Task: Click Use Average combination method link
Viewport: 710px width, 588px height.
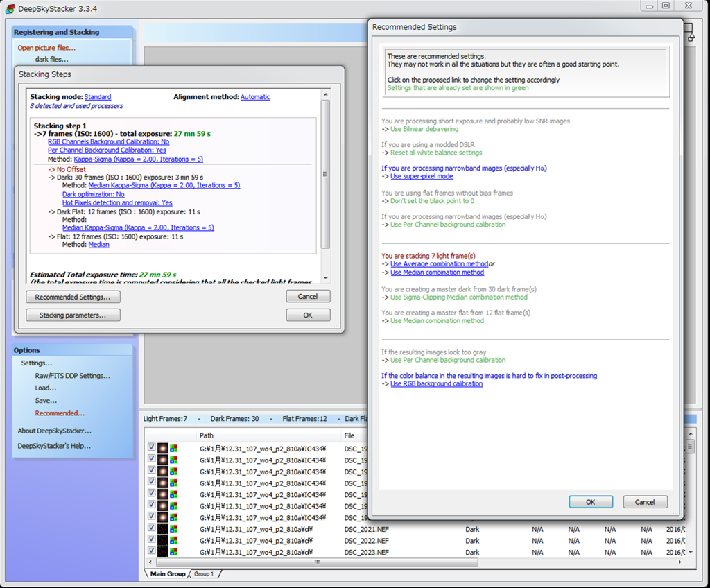Action: (439, 263)
